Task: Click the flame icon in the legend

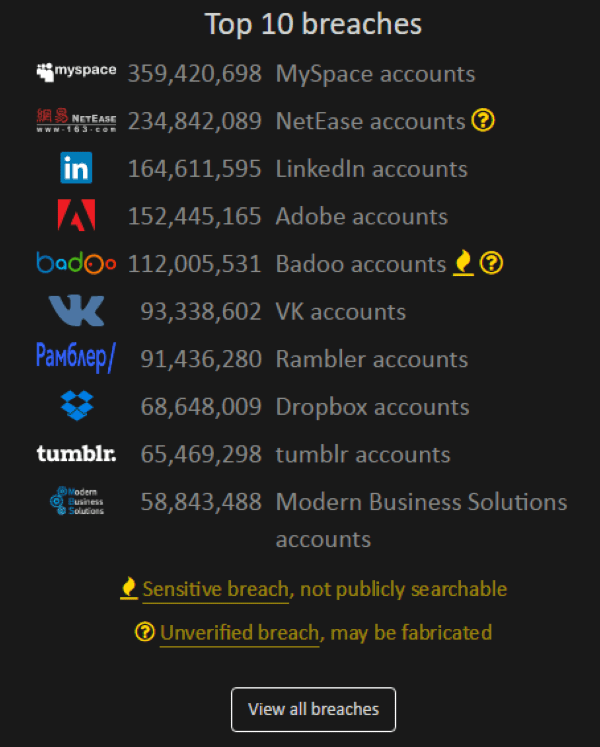Action: pyautogui.click(x=128, y=588)
